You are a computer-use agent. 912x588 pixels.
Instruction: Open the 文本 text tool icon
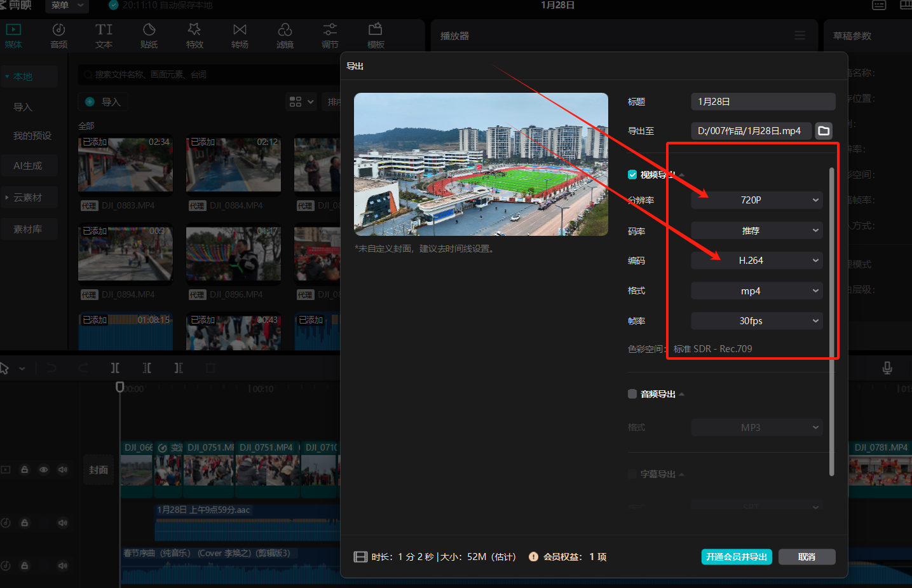(x=104, y=30)
